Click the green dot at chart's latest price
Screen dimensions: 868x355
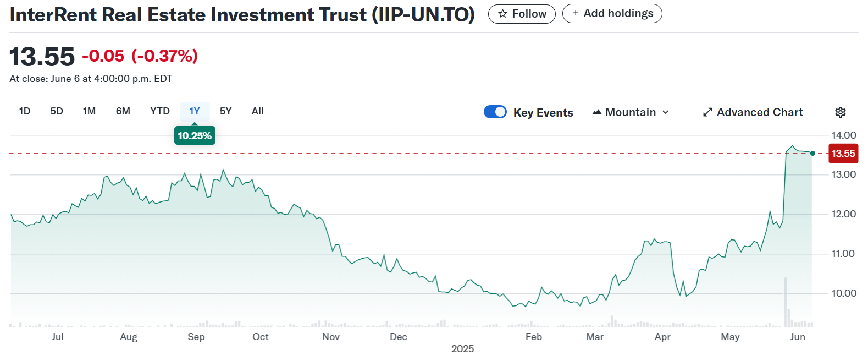click(812, 153)
